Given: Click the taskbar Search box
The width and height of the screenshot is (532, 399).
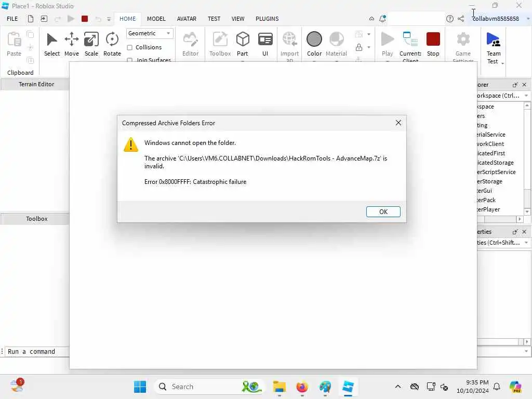Looking at the screenshot, I should tap(209, 387).
